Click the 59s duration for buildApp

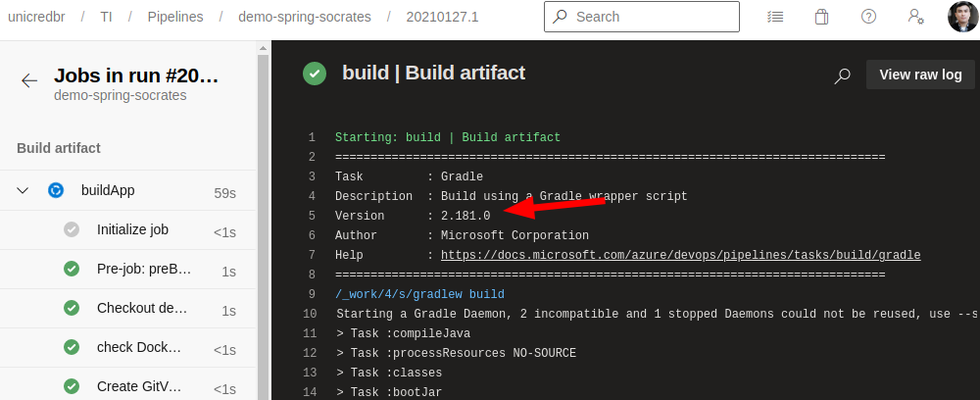coord(225,193)
